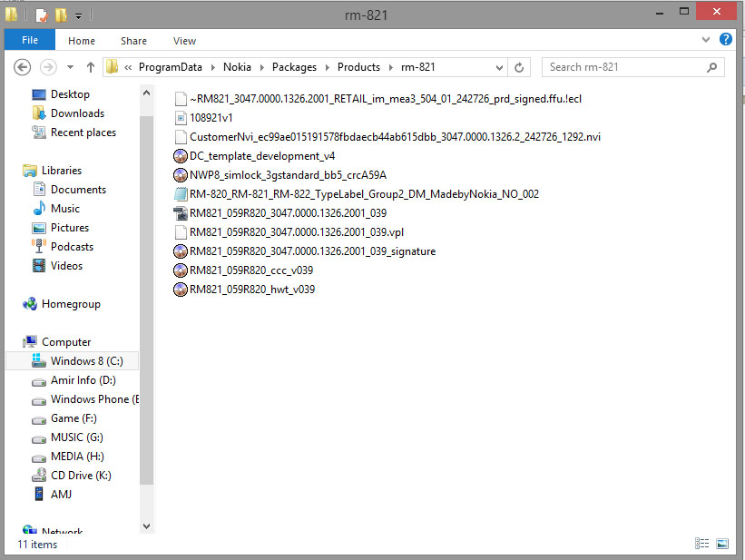
Task: Select the Windows Phone drive
Action: [x=94, y=398]
